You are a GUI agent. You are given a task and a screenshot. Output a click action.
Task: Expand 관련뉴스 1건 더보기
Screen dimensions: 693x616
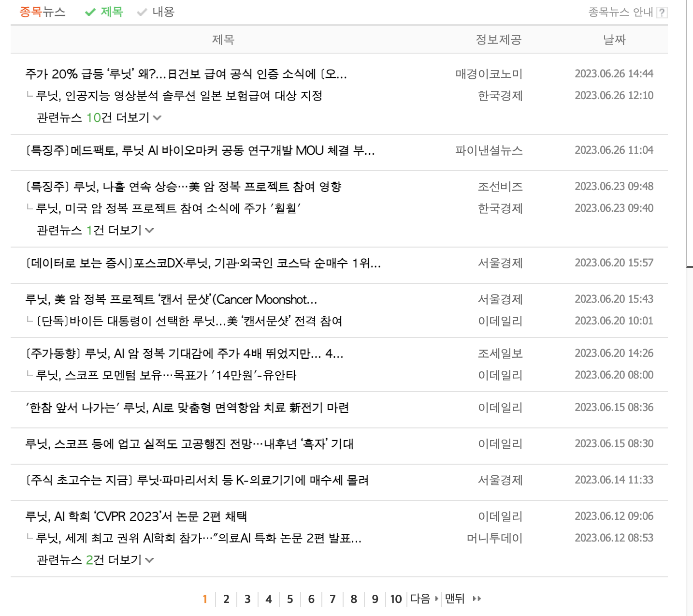click(95, 230)
